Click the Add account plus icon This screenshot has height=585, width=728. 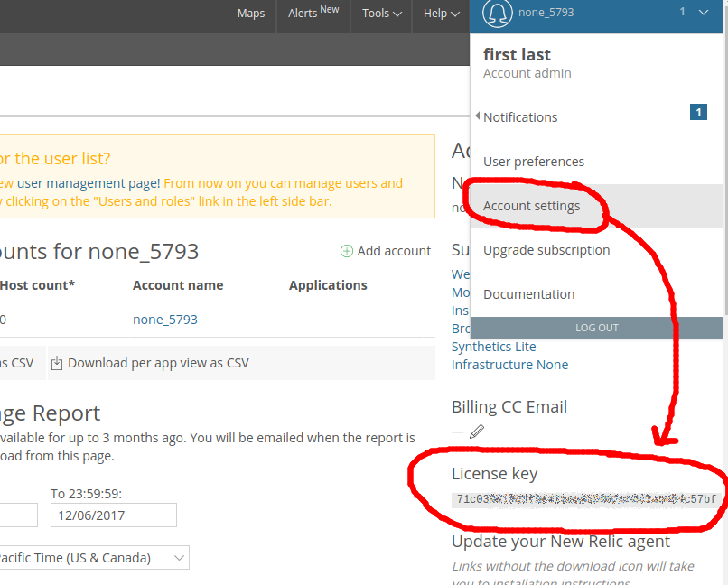point(346,251)
